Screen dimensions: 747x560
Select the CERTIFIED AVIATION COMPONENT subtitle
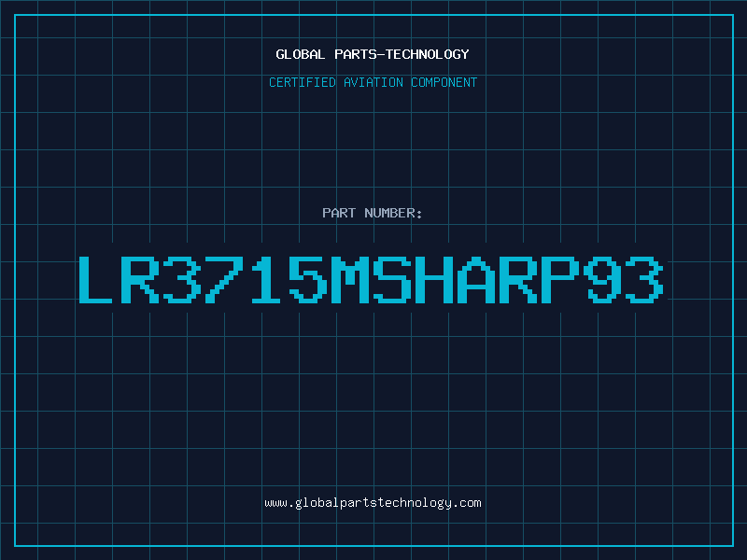point(373,82)
